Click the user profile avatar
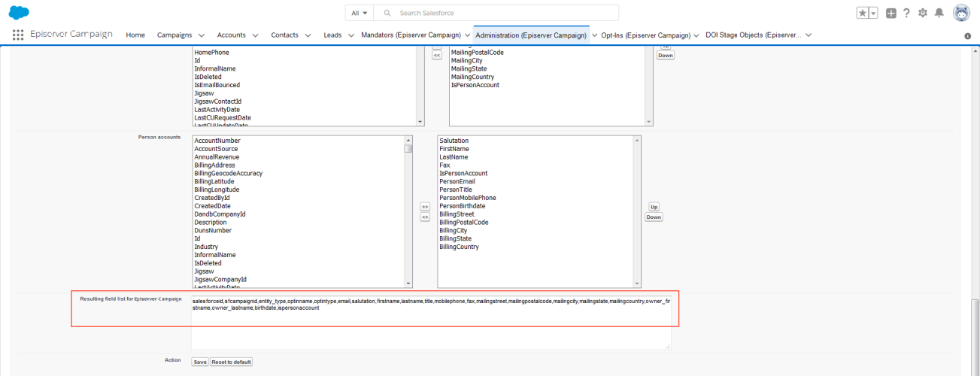This screenshot has width=980, height=376. point(961,13)
